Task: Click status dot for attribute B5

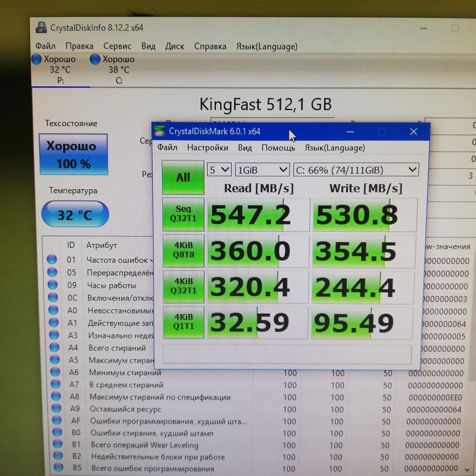Action: pyautogui.click(x=58, y=467)
